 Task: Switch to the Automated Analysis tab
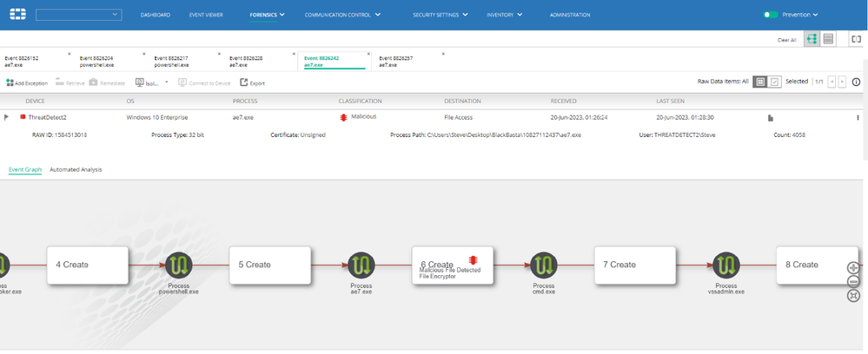point(76,170)
